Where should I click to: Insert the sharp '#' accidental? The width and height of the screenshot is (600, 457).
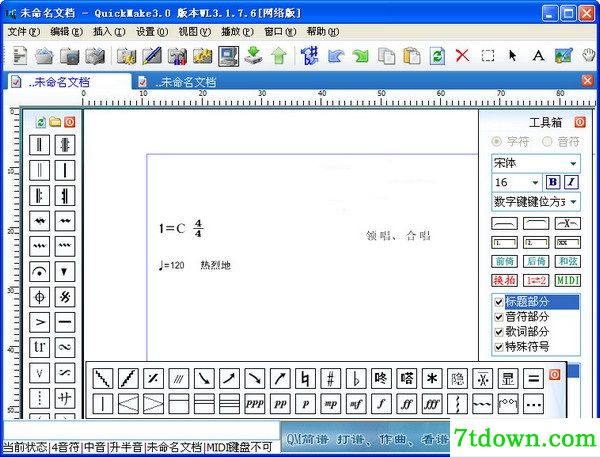coord(331,379)
